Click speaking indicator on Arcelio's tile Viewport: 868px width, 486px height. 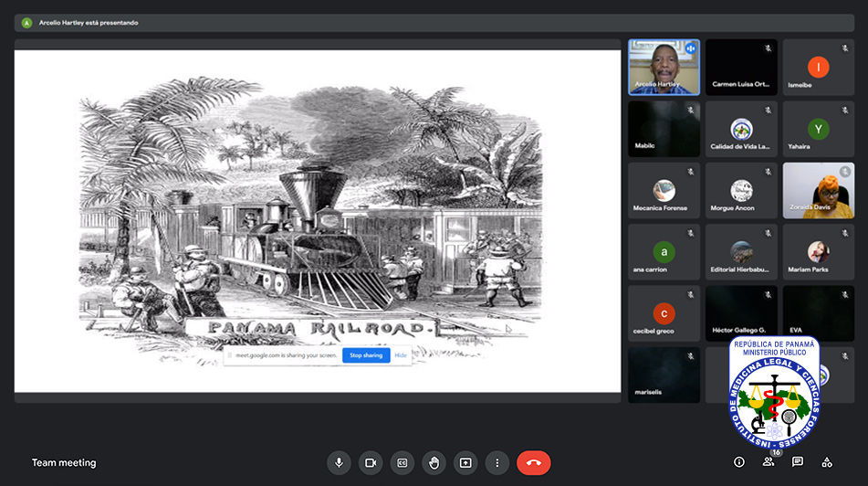[690, 48]
